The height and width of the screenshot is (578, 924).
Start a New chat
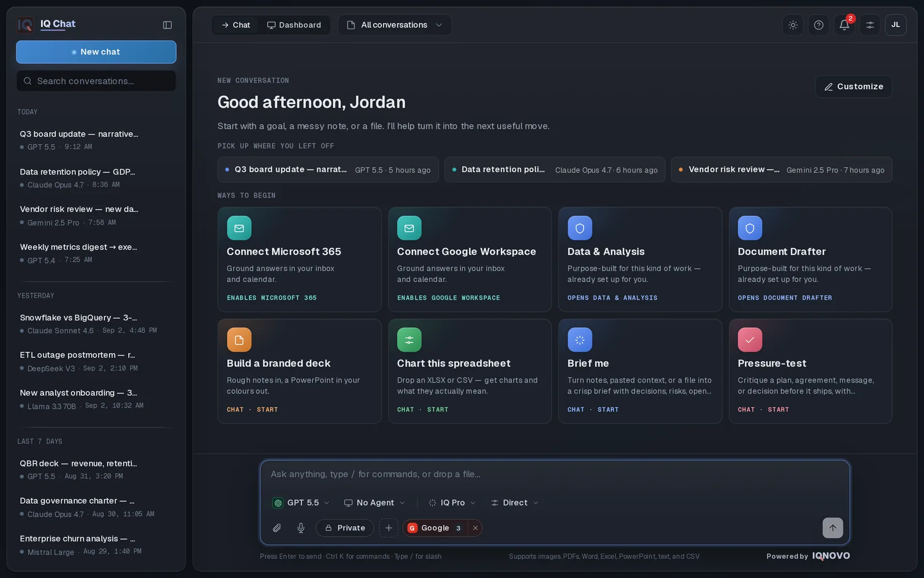coord(96,52)
